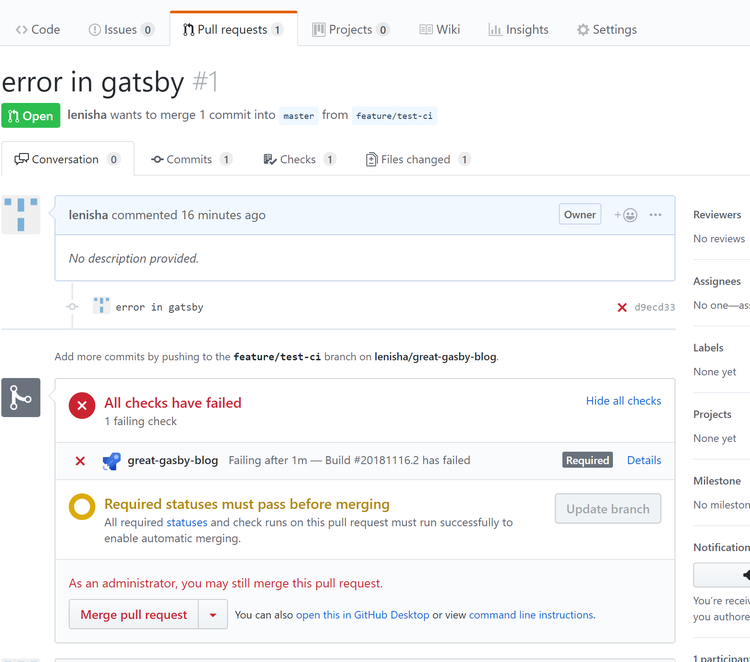Click the commit node icon on the timeline
This screenshot has height=662, width=750.
point(72,307)
